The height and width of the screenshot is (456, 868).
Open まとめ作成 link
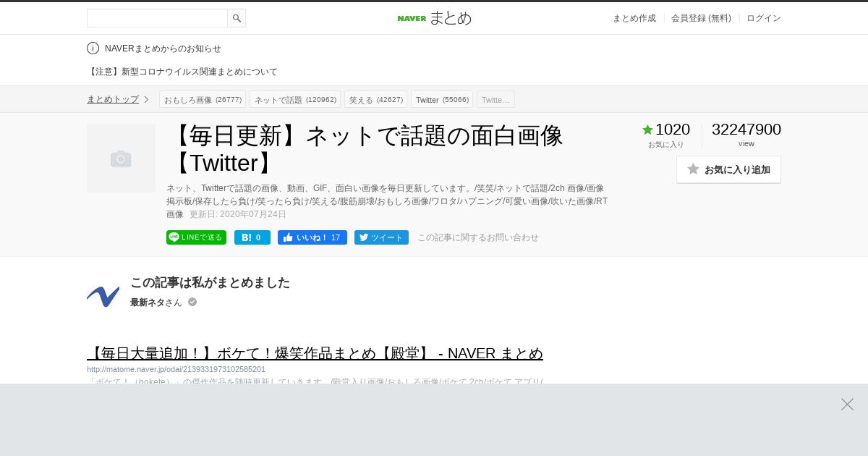(634, 18)
